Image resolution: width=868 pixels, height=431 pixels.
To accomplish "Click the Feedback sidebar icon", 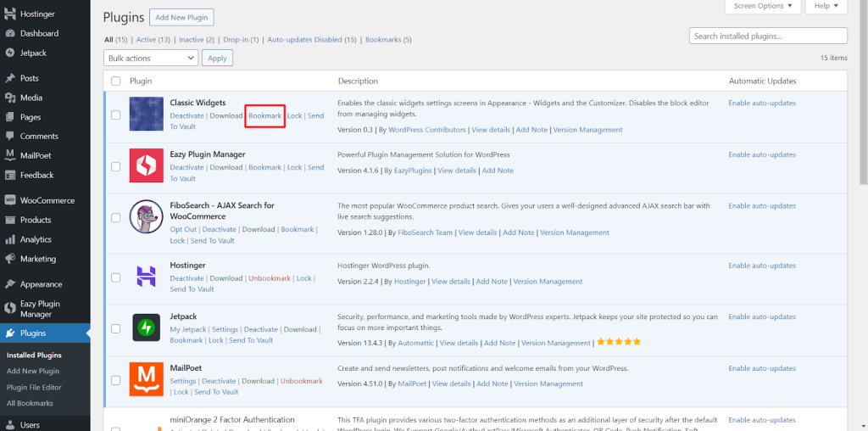I will 9,175.
